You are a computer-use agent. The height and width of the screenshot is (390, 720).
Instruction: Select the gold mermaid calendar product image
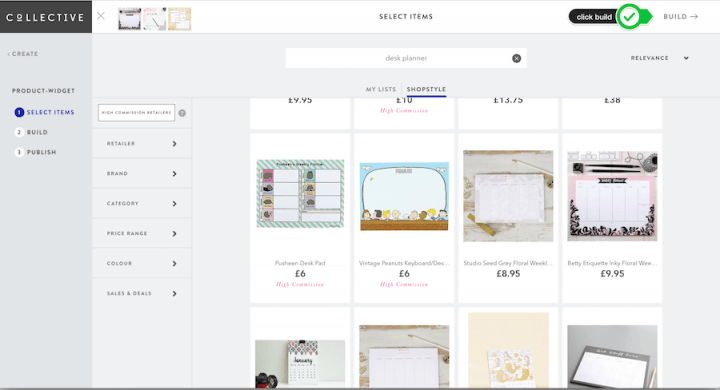(x=508, y=350)
